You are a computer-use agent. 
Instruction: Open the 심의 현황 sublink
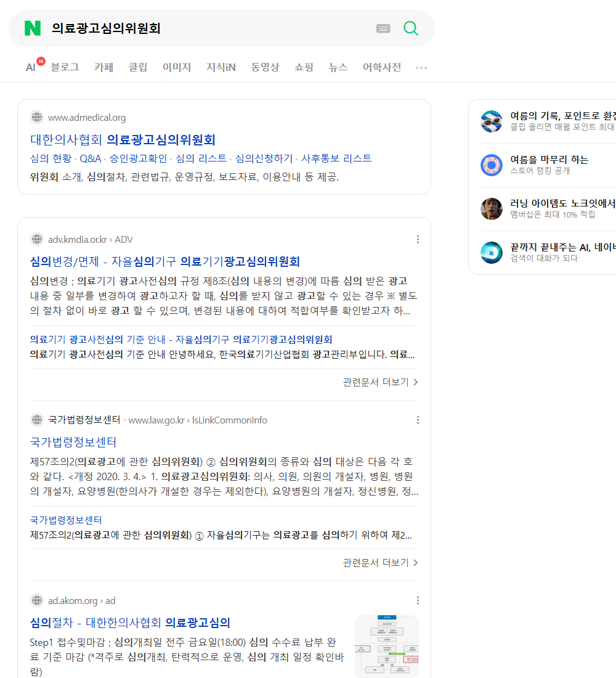51,158
